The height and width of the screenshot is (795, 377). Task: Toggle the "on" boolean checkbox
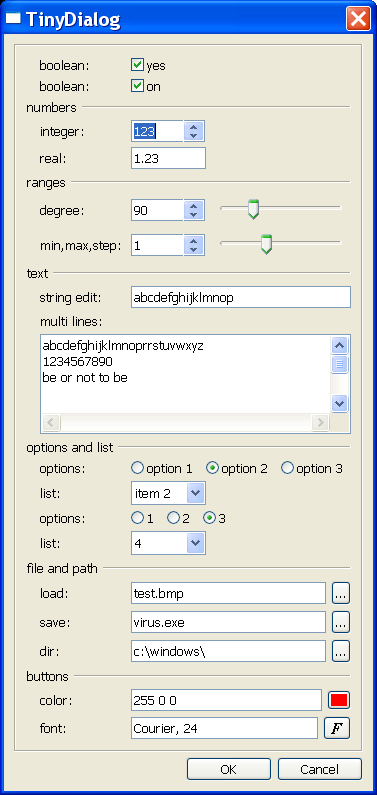point(137,86)
